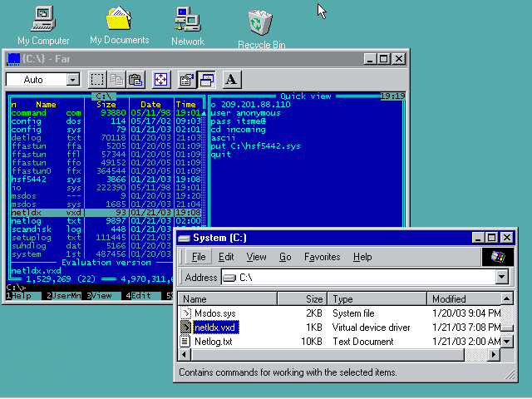The image size is (532, 399).
Task: Select the detlog txt row in Far panel
Action: [x=106, y=138]
